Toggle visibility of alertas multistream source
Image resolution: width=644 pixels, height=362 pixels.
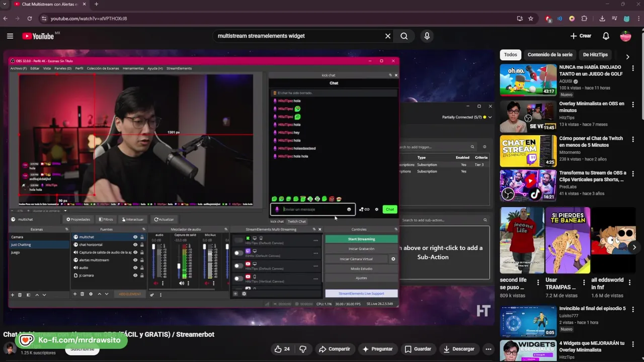click(x=135, y=260)
